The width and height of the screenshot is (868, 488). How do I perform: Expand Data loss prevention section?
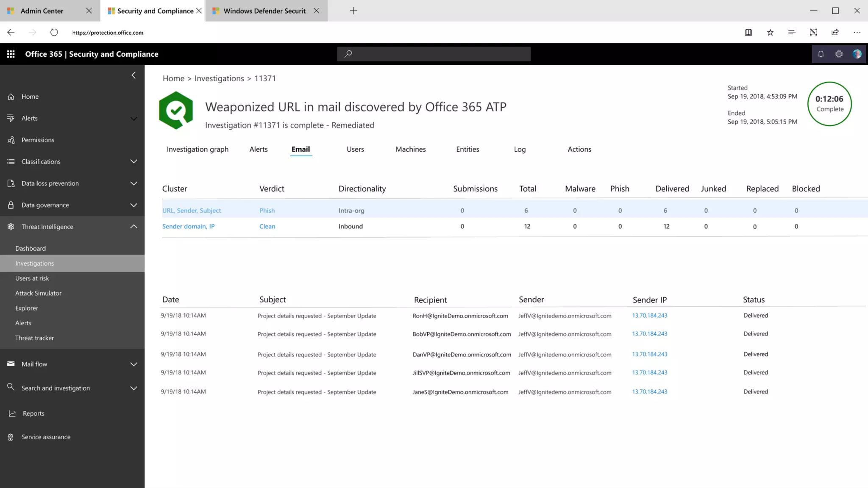point(134,183)
